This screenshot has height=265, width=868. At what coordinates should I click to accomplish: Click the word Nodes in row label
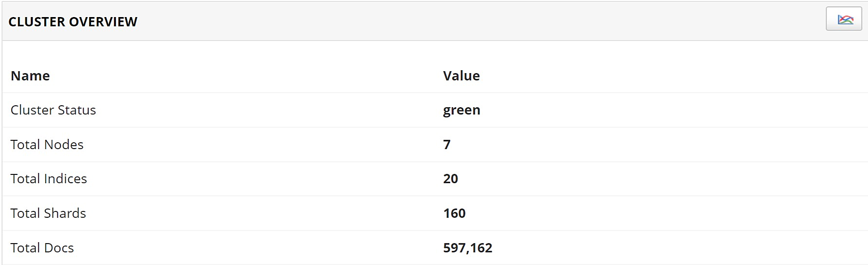click(x=64, y=145)
